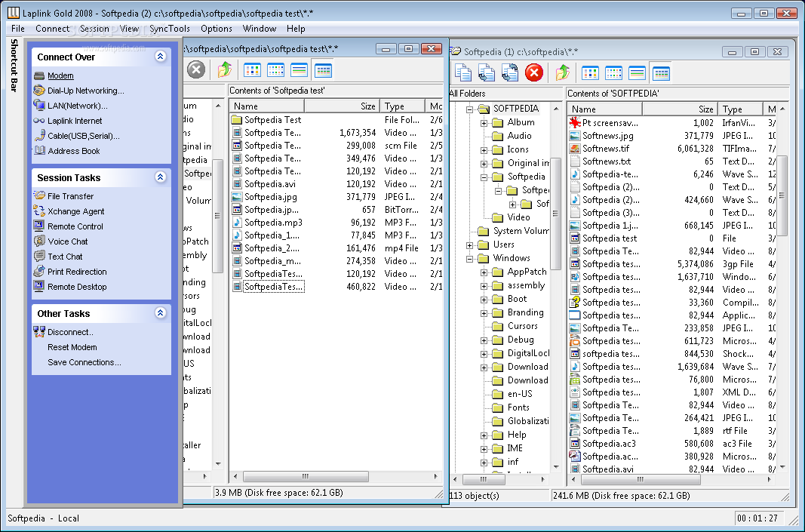Click the LAN(Network)... link
This screenshot has height=532, width=805.
click(78, 106)
